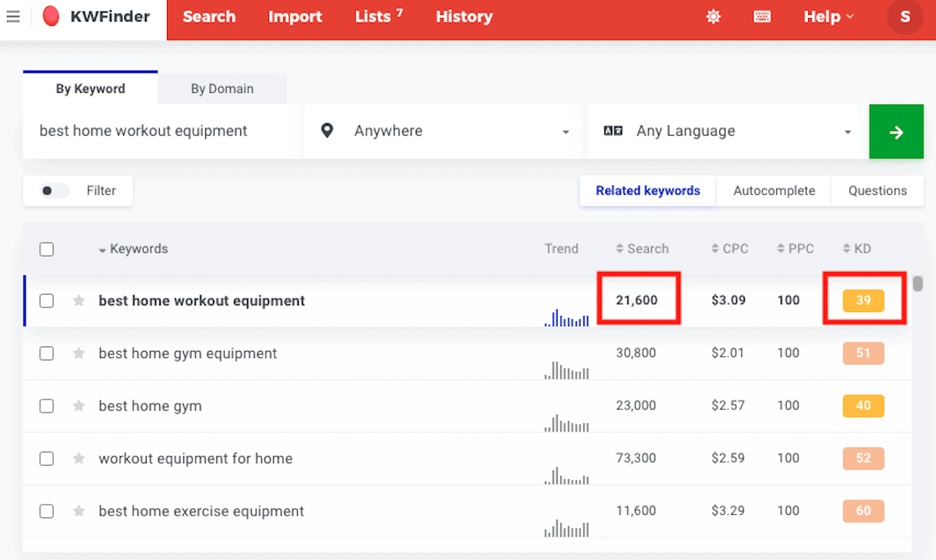Viewport: 936px width, 560px height.
Task: Switch to the By Domain tab
Action: click(x=222, y=89)
